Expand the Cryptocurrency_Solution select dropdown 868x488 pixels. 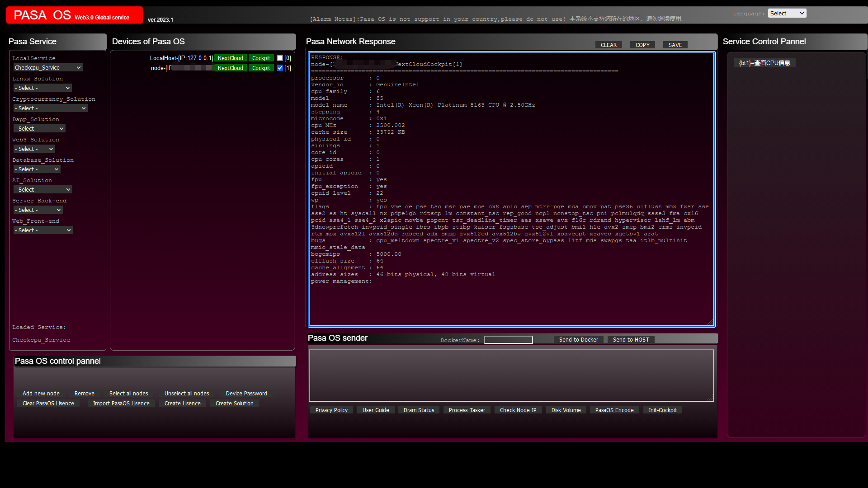coord(50,108)
